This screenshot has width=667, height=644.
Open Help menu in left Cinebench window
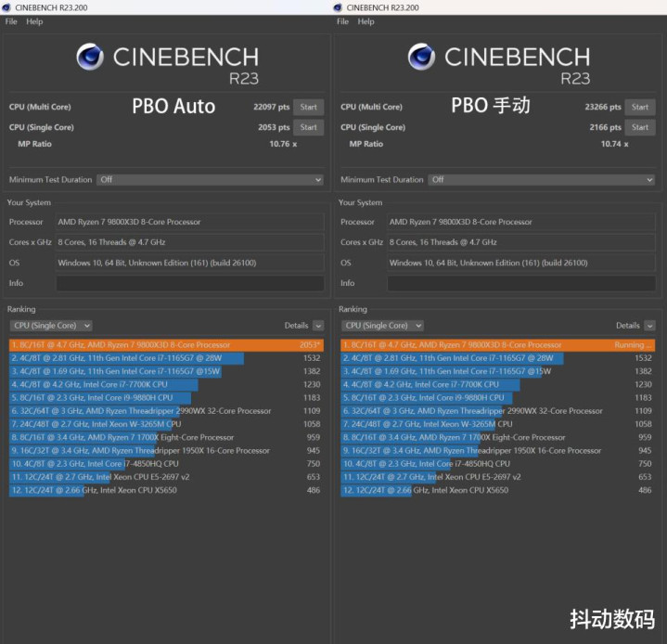click(x=34, y=21)
